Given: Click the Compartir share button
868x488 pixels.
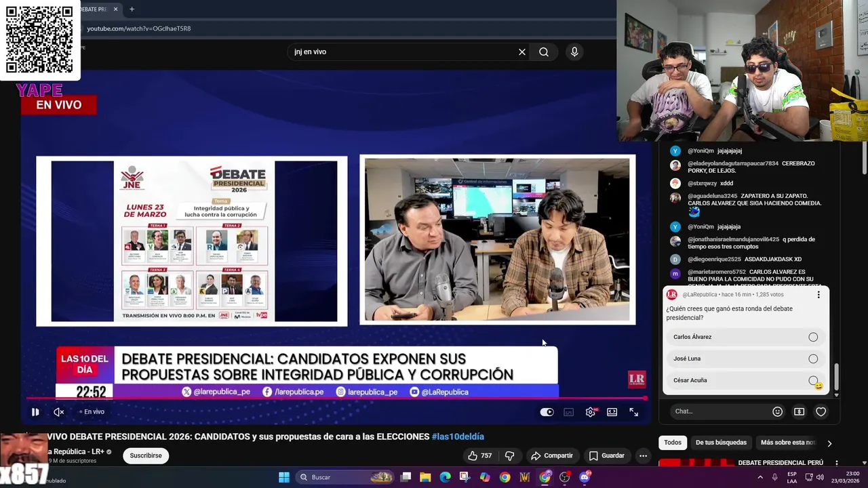Looking at the screenshot, I should point(552,455).
